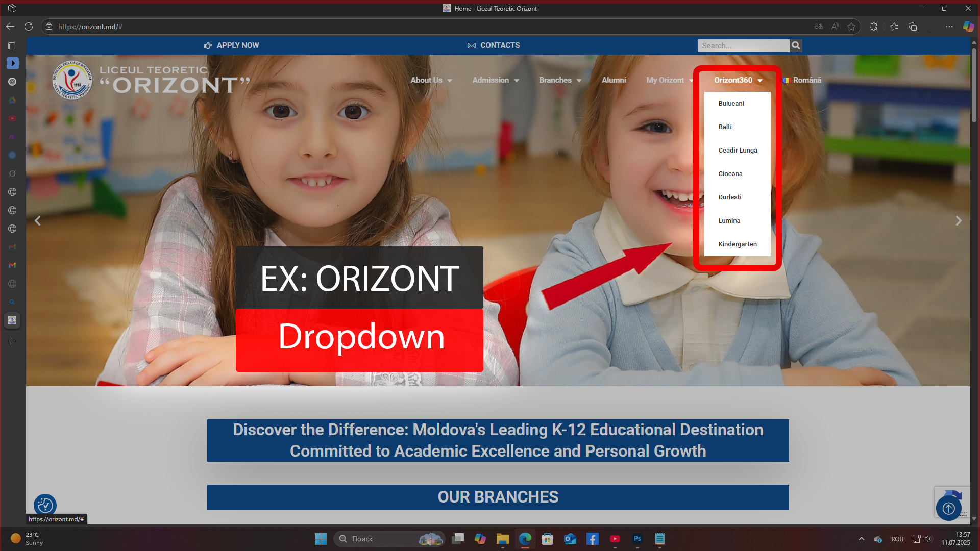
Task: Add page to favorites star icon
Action: click(851, 27)
